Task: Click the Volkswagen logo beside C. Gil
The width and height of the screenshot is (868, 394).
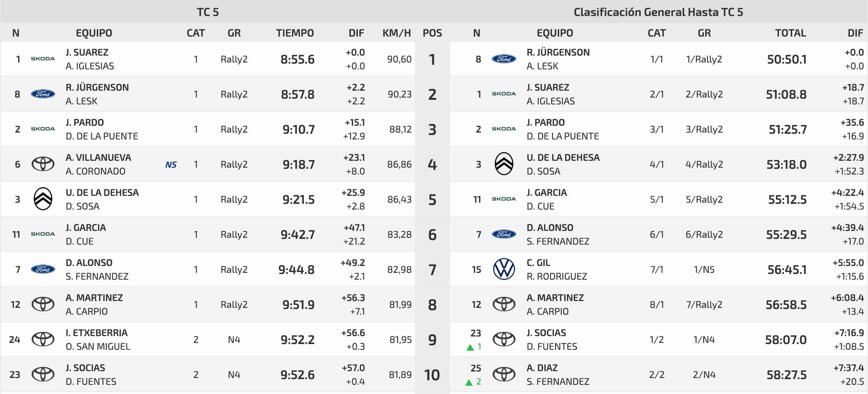Action: [504, 269]
